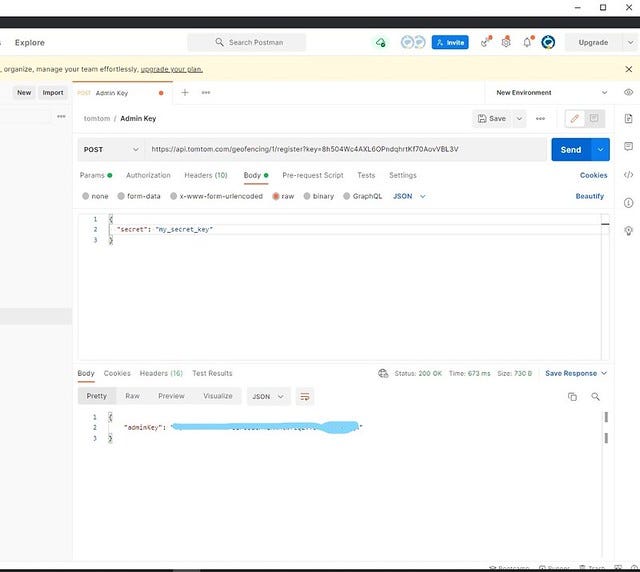Open the settings gear icon

[x=506, y=42]
